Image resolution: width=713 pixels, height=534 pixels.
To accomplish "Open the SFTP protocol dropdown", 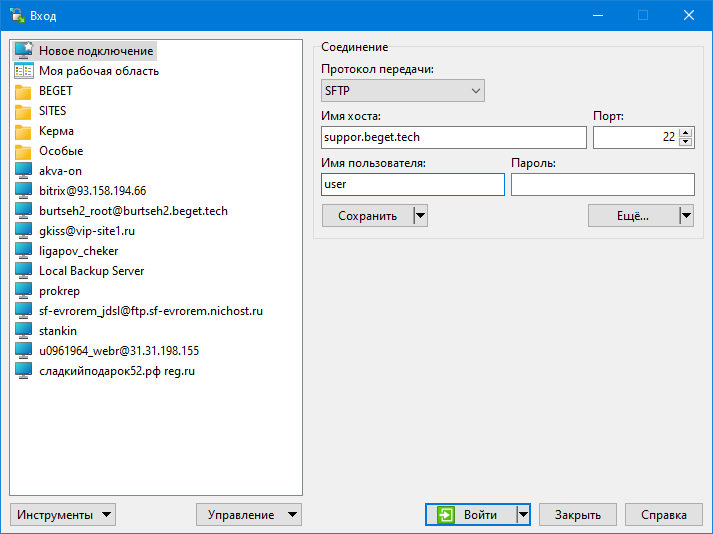I will coord(402,91).
